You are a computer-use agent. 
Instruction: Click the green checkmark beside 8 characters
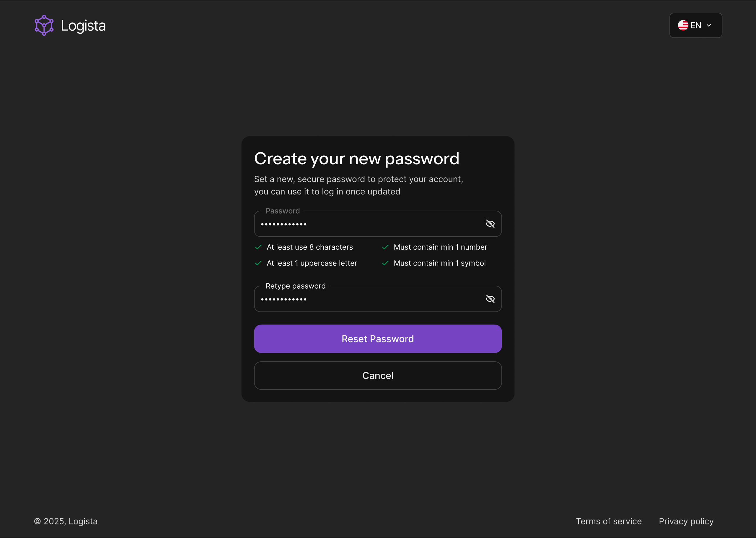(258, 247)
